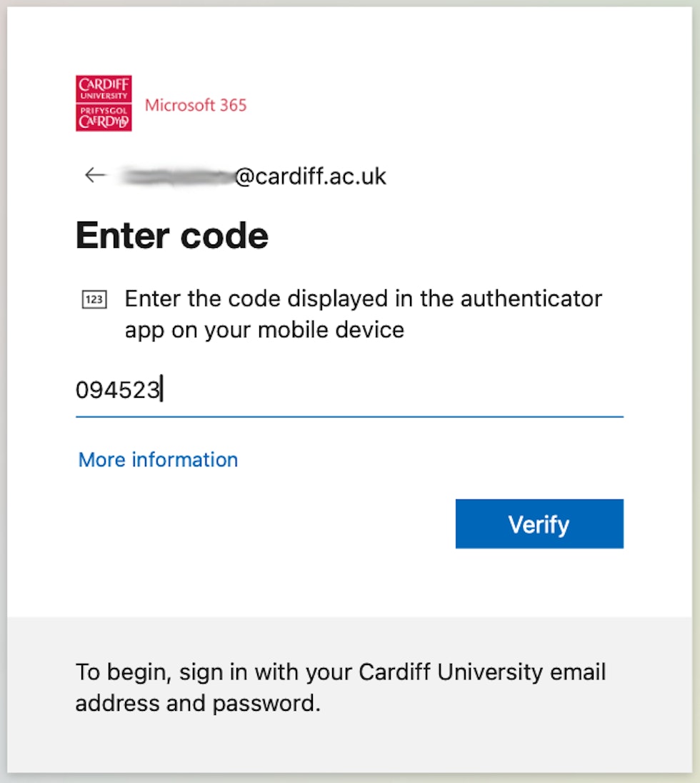This screenshot has width=700, height=783.
Task: Click the Cardiff University logo
Action: 104,102
